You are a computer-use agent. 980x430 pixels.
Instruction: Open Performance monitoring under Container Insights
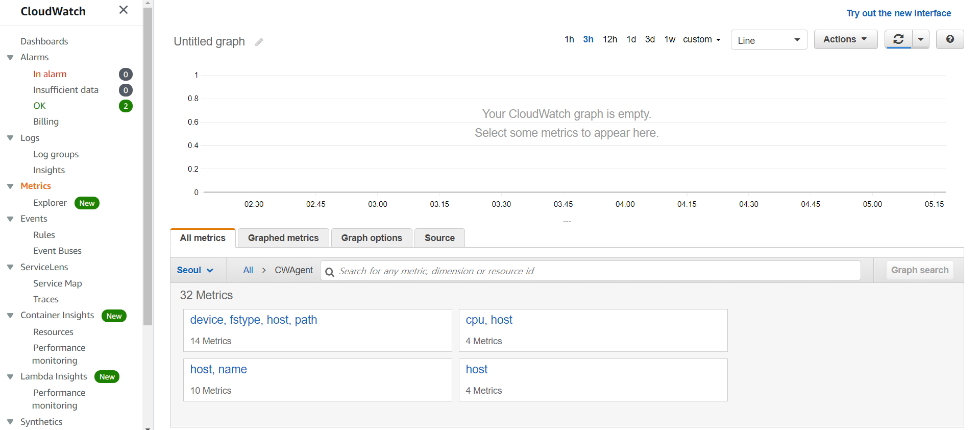(59, 354)
